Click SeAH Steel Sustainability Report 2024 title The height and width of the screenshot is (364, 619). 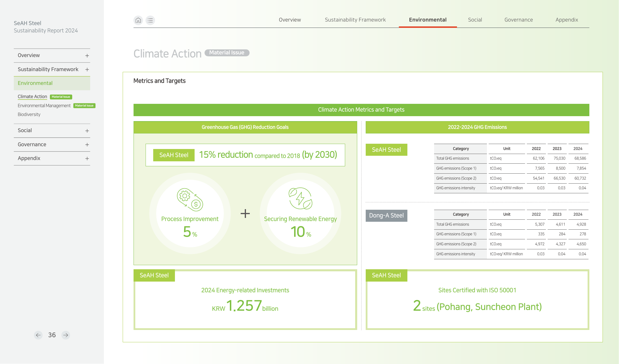coord(46,27)
